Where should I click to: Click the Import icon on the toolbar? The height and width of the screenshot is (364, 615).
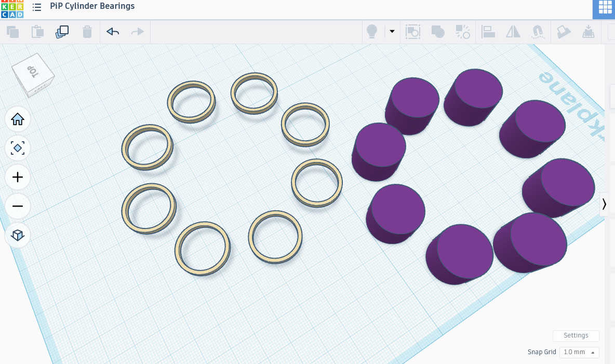[589, 32]
